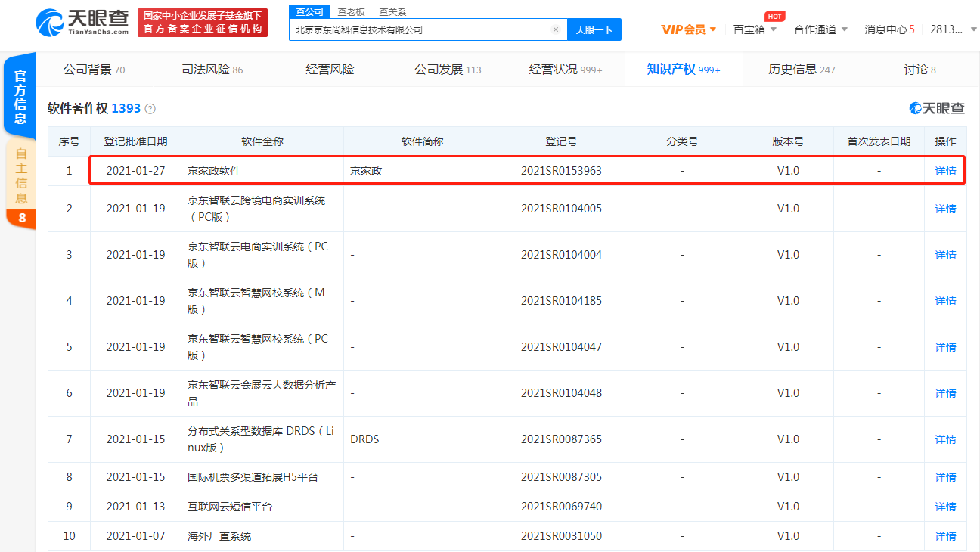Switch to the 讨论 tab
This screenshot has width=980, height=552.
tap(920, 70)
